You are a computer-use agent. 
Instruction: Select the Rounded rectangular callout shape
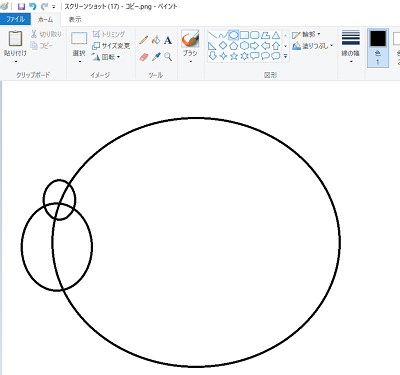[255, 56]
